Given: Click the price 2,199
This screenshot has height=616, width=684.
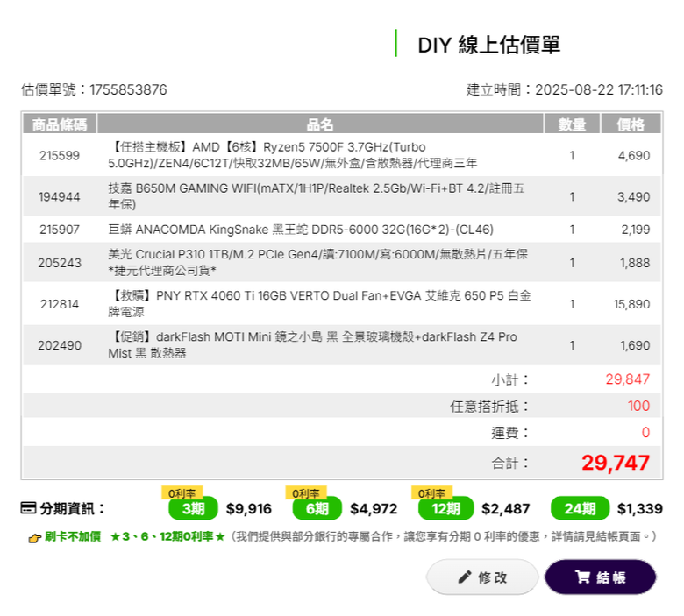Looking at the screenshot, I should pyautogui.click(x=636, y=230).
